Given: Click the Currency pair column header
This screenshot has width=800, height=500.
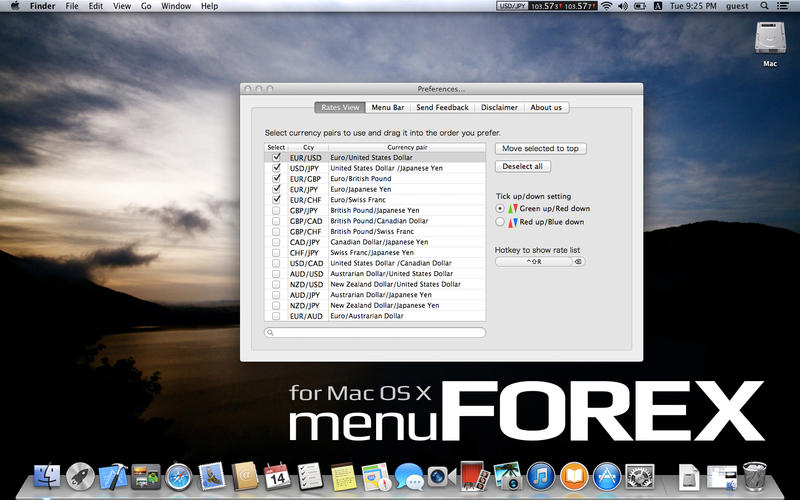Looking at the screenshot, I should coord(407,147).
